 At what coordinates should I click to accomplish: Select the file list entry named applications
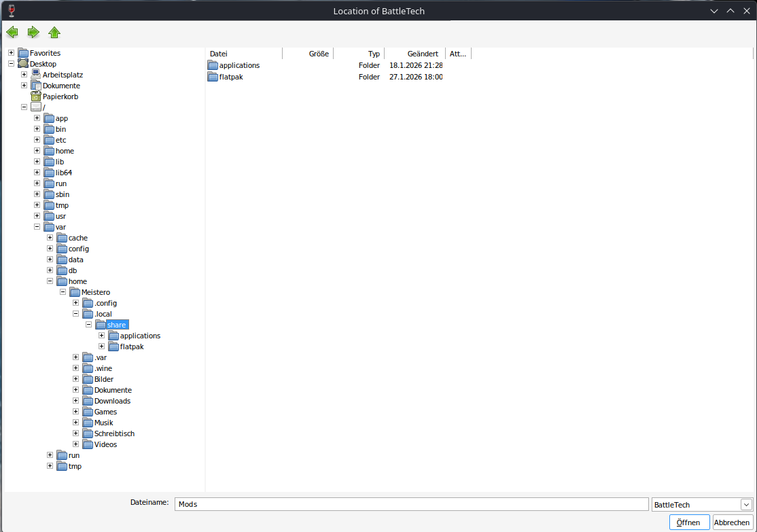[x=239, y=65]
